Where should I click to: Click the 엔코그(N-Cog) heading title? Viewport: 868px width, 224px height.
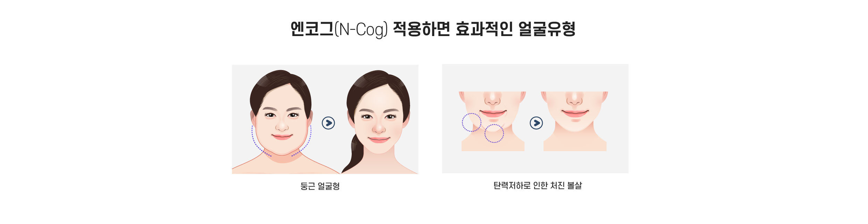click(433, 29)
